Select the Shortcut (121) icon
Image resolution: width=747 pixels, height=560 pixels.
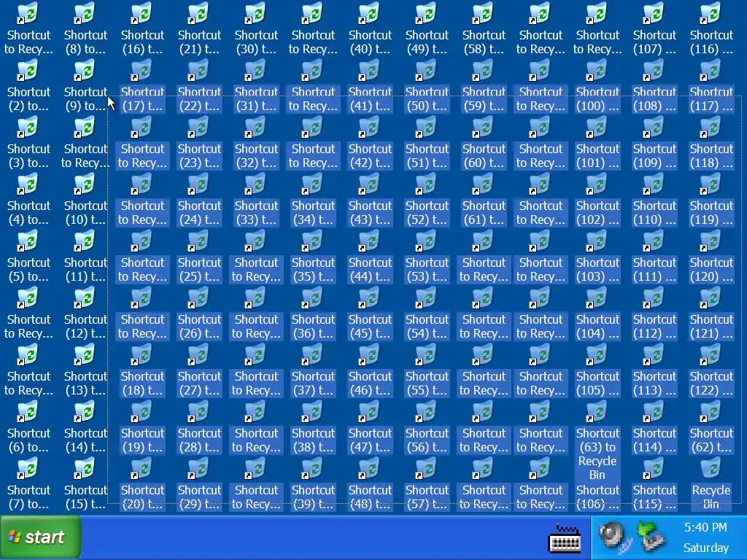pyautogui.click(x=711, y=297)
